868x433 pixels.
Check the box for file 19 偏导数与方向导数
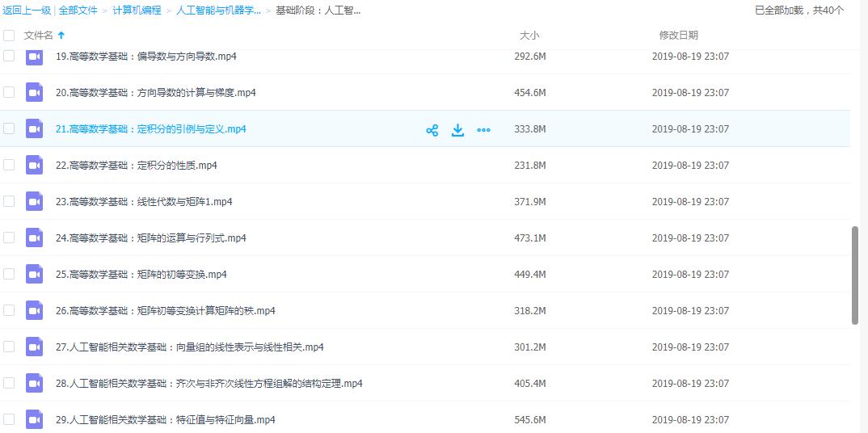click(x=9, y=56)
